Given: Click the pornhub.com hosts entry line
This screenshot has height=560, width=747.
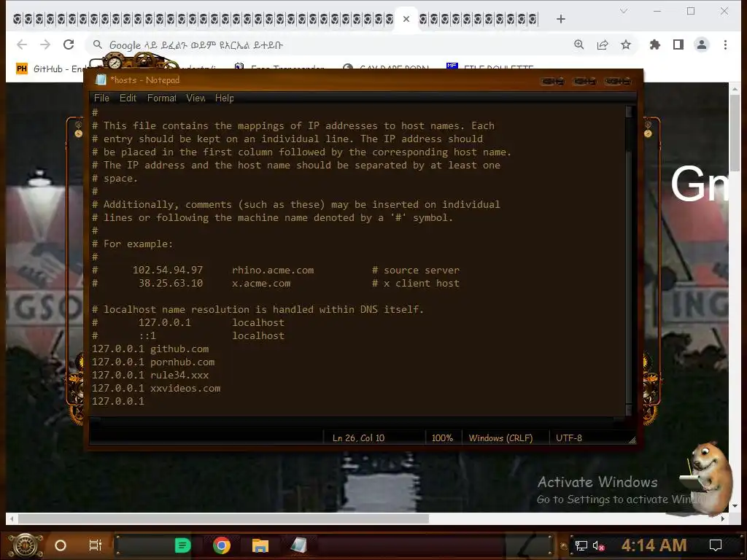Looking at the screenshot, I should pyautogui.click(x=153, y=362).
